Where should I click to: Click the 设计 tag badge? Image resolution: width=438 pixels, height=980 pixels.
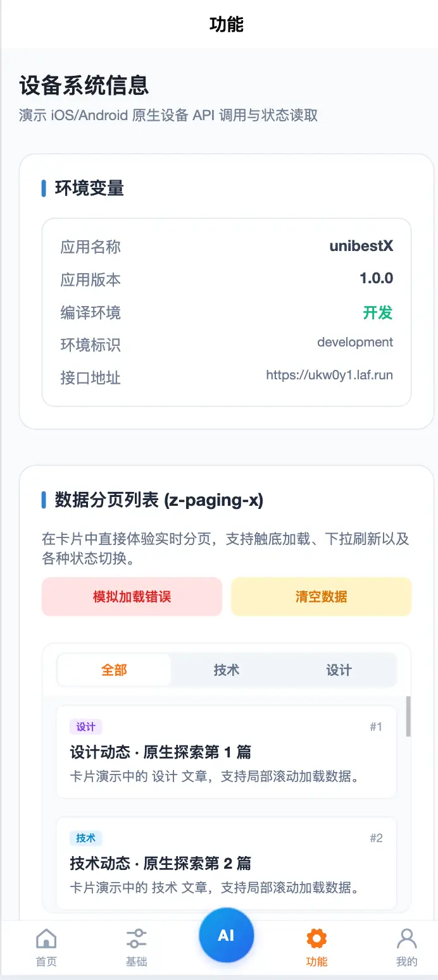[x=86, y=726]
